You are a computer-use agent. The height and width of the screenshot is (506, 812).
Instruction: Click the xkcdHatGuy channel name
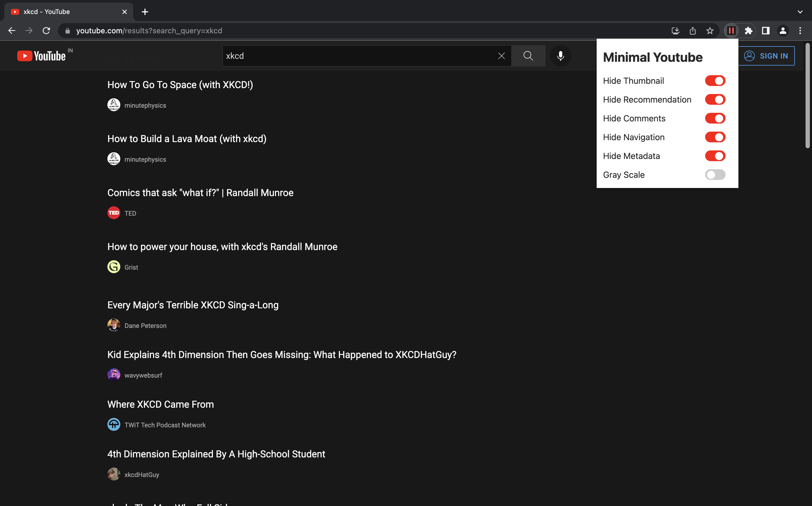coord(142,475)
